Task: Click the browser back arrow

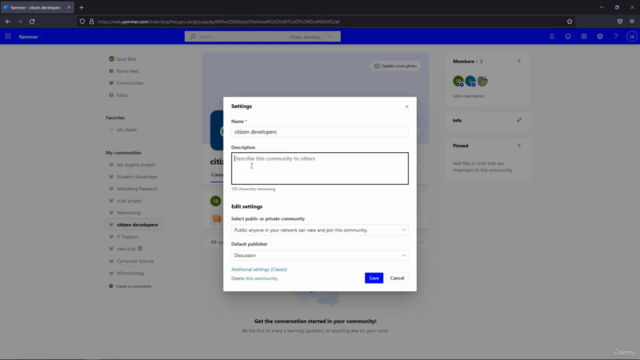Action: (8, 22)
